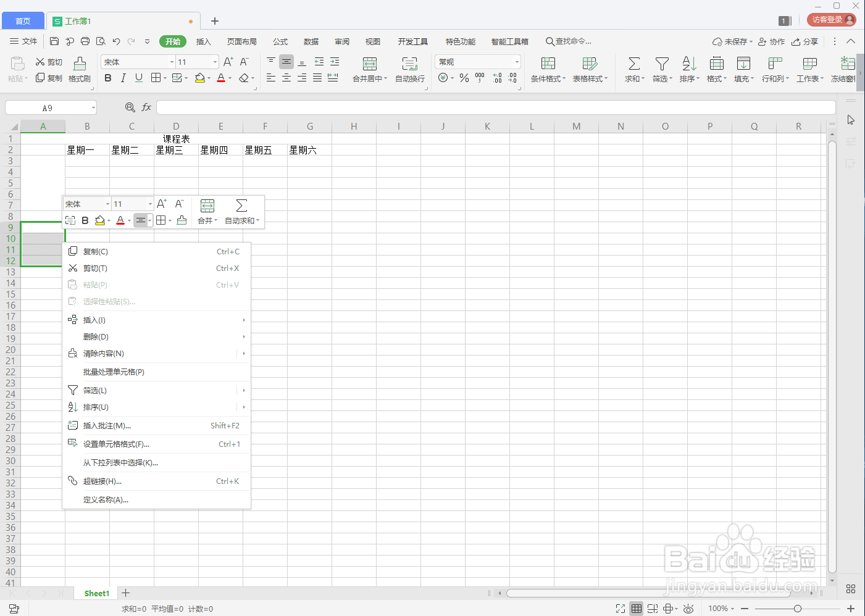Toggle reading mode icon in status bar
Image resolution: width=865 pixels, height=616 pixels.
668,609
